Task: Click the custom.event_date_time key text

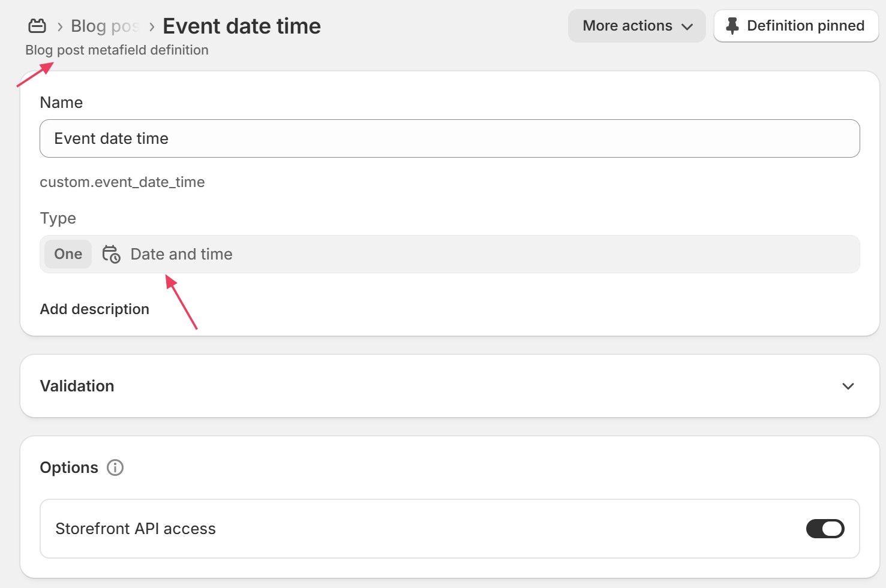Action: point(122,182)
